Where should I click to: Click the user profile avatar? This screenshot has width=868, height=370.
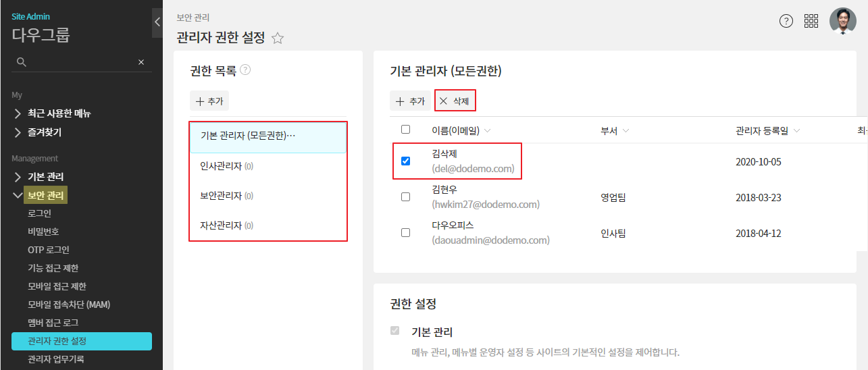(x=842, y=21)
